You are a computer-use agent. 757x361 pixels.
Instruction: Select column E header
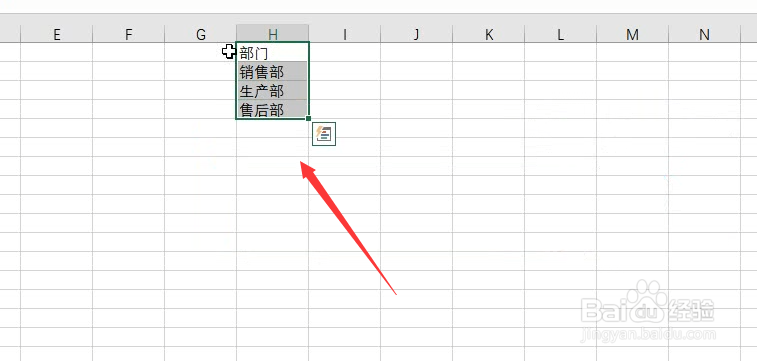(x=56, y=34)
